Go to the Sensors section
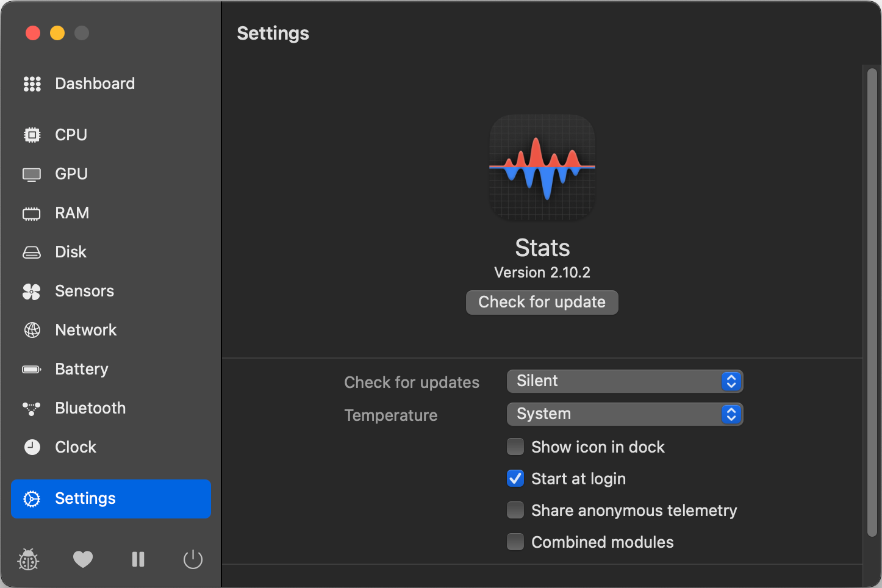This screenshot has width=882, height=588. [85, 291]
